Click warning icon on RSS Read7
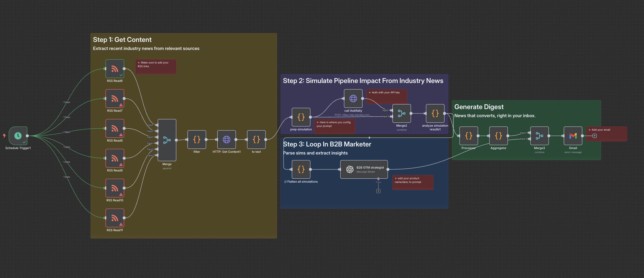644x278 pixels. coord(121,105)
